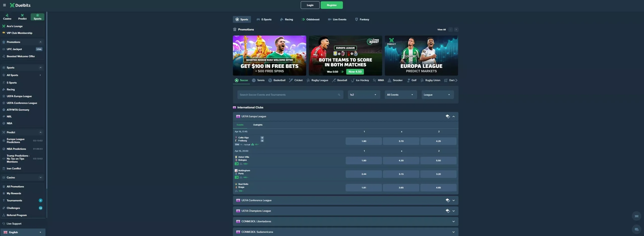Click the search magnifier icon
Viewport: 644px width, 236px height.
point(339,95)
